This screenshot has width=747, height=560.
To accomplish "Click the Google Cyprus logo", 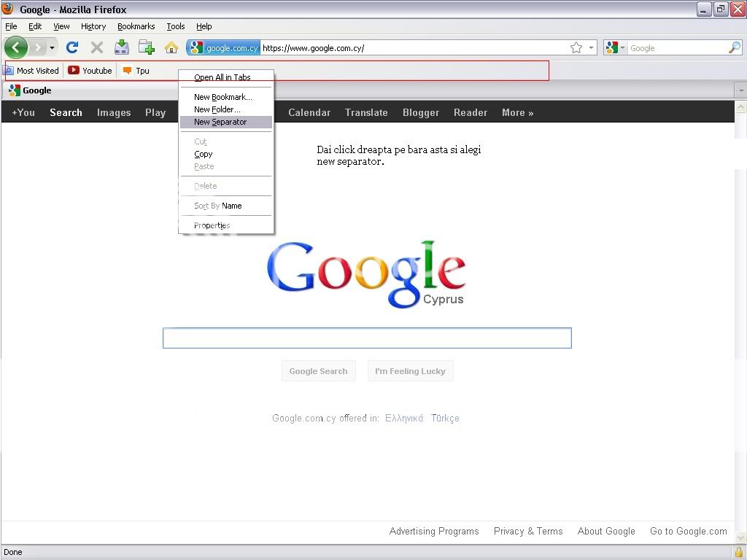I will 366,274.
